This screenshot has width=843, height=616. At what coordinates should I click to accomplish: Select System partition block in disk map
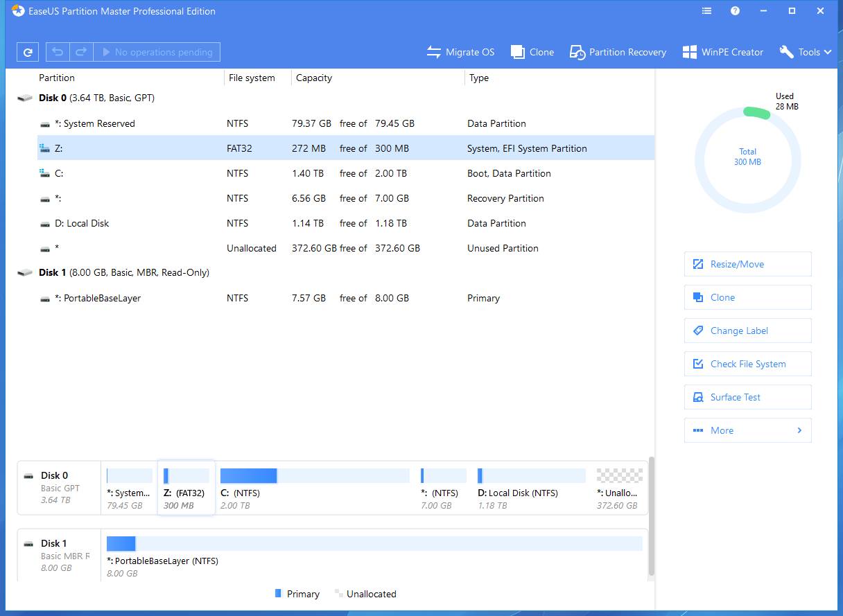point(130,488)
